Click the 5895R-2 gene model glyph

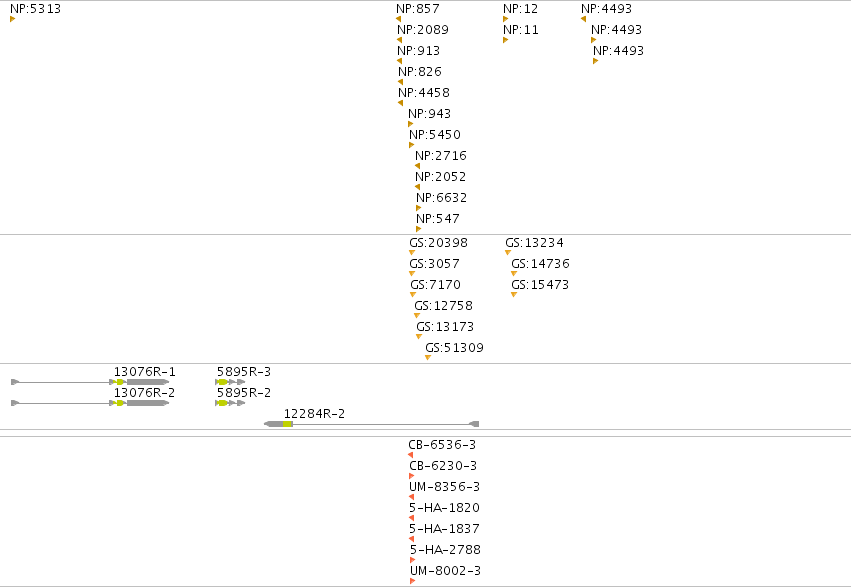[x=230, y=403]
